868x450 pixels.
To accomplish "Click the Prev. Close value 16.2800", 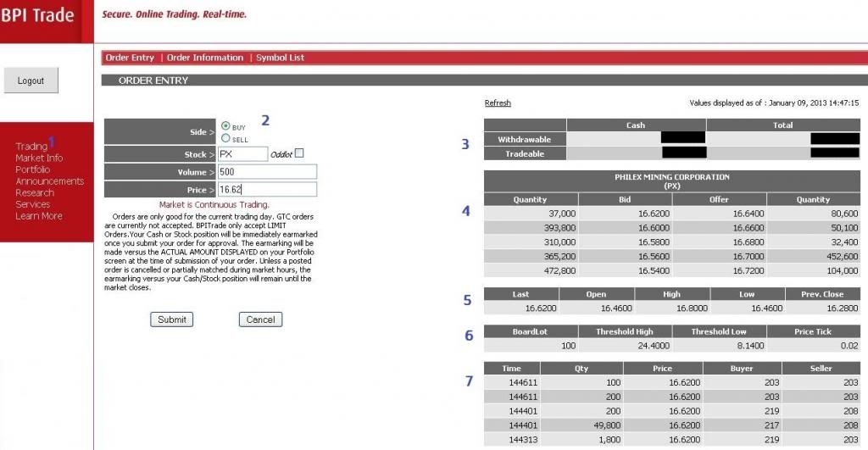I will coord(843,308).
